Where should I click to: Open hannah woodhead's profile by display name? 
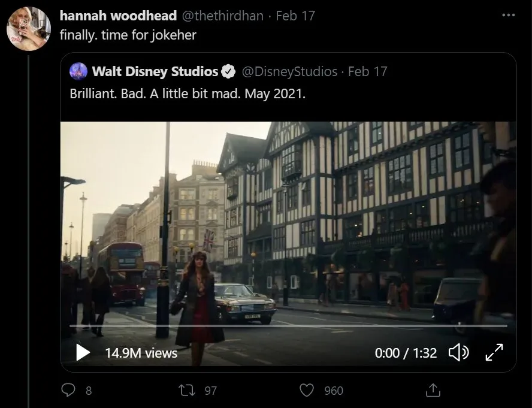pos(118,16)
